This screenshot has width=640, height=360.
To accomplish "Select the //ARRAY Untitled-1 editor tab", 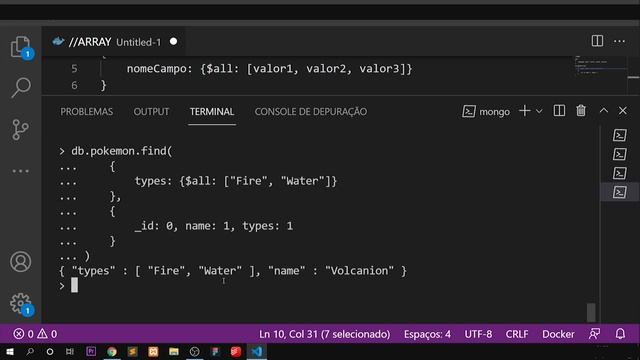I will tap(113, 42).
